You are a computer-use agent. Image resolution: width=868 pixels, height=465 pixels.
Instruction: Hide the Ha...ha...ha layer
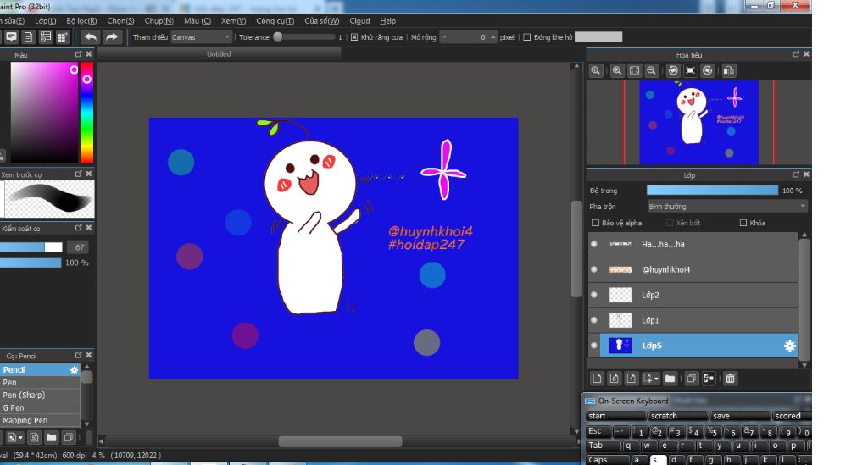(594, 244)
